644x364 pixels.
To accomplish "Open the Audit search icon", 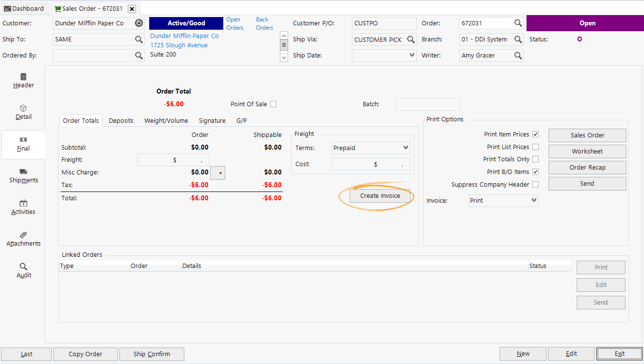I will (23, 270).
